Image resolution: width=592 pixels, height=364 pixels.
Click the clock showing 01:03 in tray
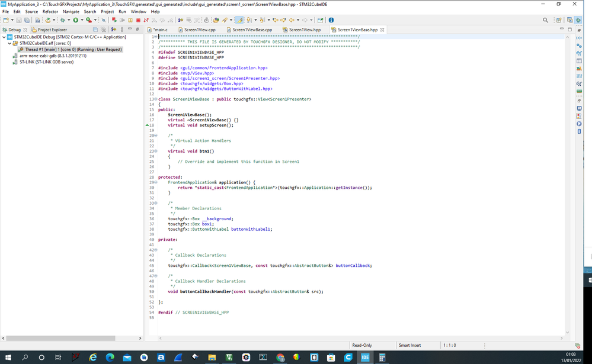coord(571,354)
